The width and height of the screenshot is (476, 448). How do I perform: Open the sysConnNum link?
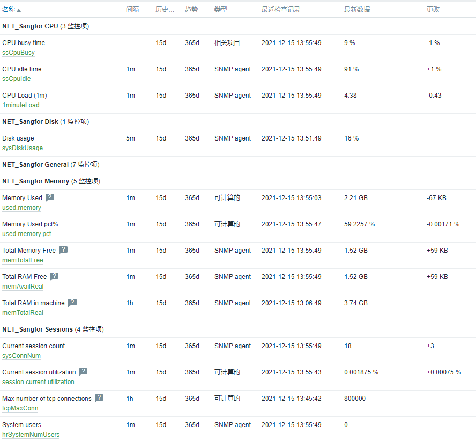(x=21, y=356)
